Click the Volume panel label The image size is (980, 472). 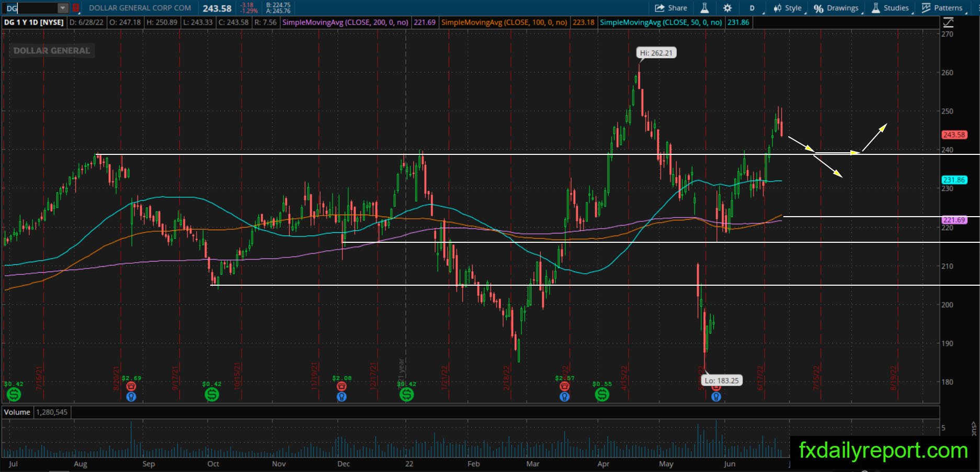tap(17, 412)
